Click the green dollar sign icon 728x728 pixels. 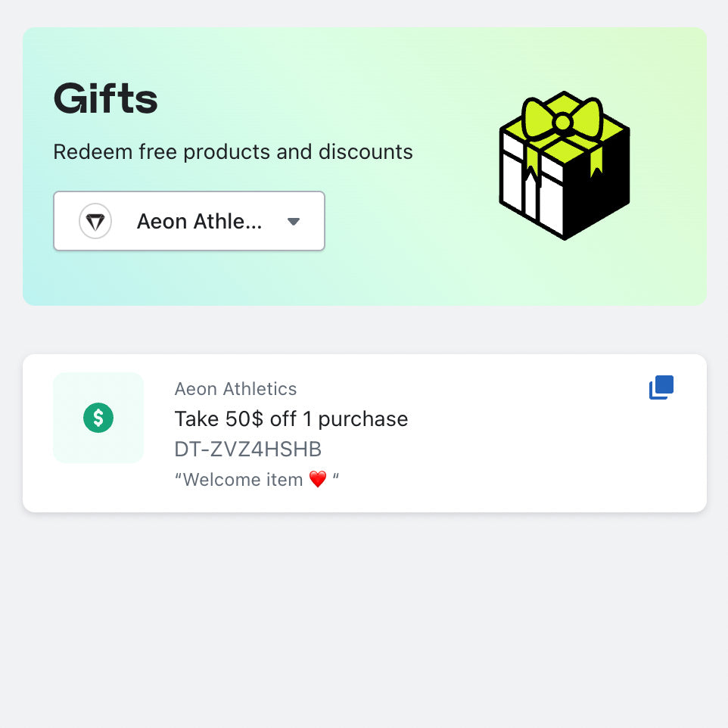coord(98,418)
